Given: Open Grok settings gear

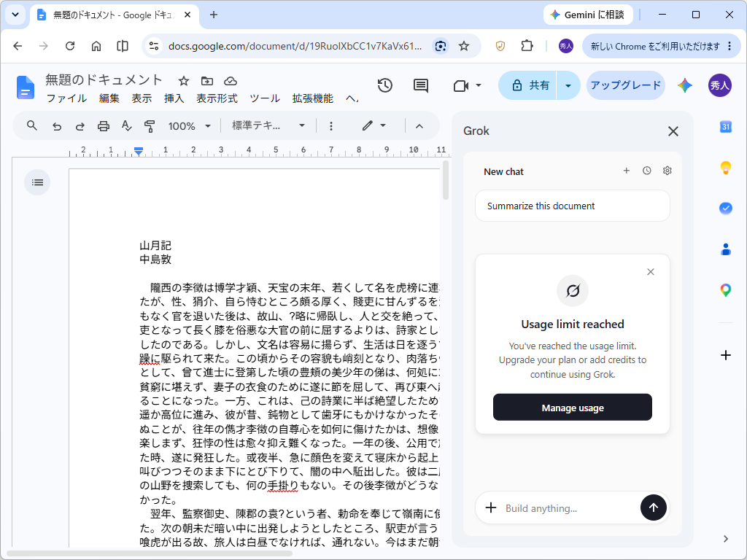Looking at the screenshot, I should click(x=667, y=171).
